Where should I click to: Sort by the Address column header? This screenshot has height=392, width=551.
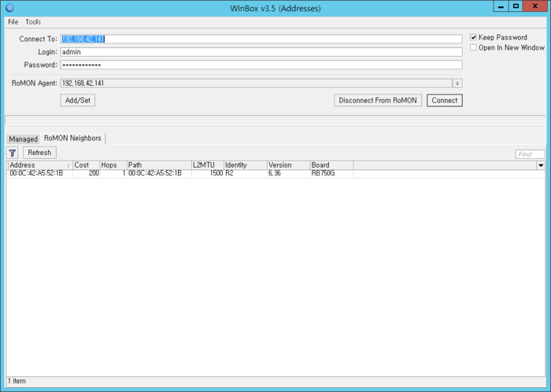(40, 165)
